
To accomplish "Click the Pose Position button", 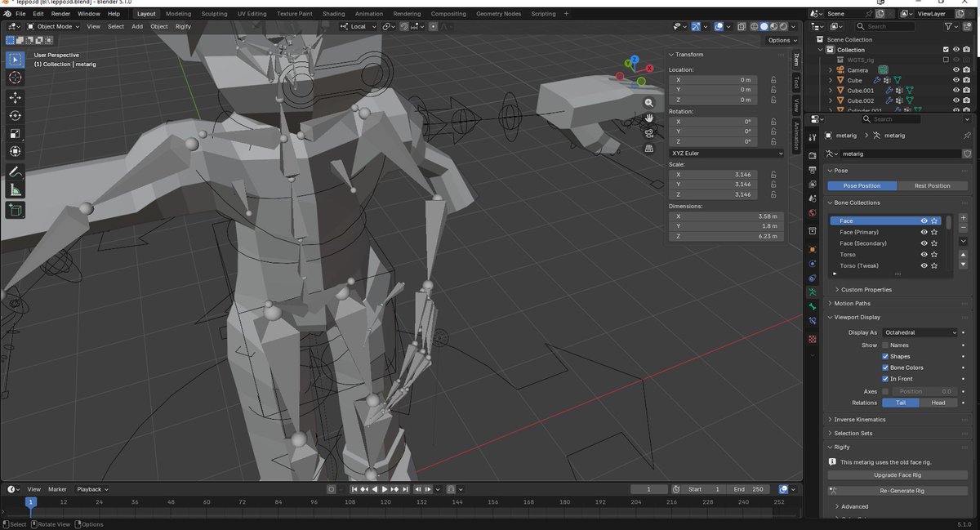I will pyautogui.click(x=862, y=185).
